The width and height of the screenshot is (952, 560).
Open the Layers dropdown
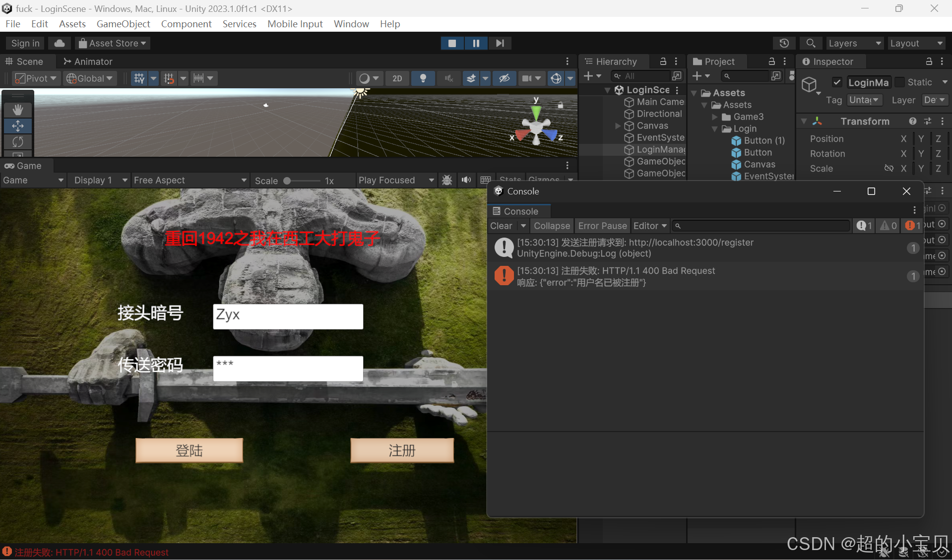point(855,43)
